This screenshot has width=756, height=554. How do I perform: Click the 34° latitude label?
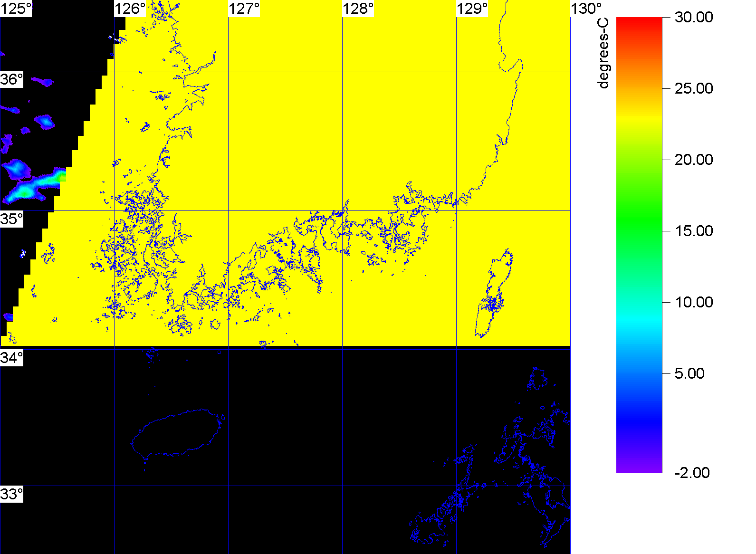[11, 358]
